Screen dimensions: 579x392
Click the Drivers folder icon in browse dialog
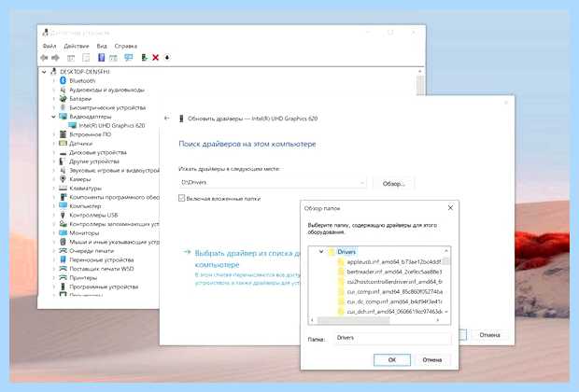(332, 252)
